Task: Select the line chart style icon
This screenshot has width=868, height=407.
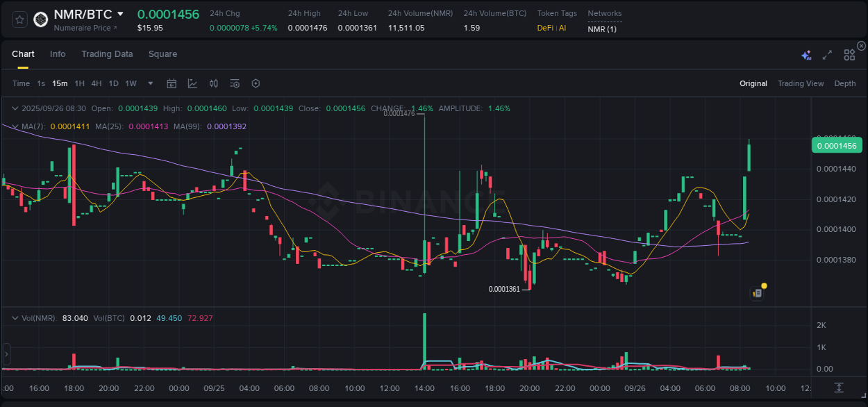Action: coord(192,83)
